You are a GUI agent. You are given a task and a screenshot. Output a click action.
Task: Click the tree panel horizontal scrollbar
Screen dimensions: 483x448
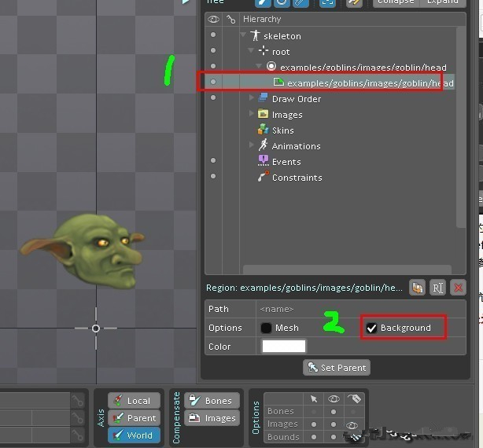347,270
